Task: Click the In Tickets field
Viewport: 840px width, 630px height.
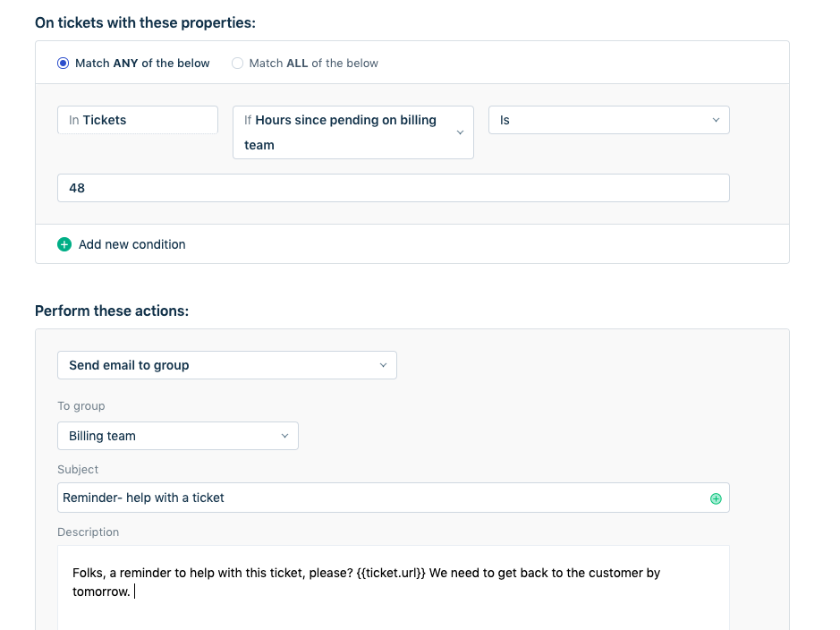Action: (138, 120)
